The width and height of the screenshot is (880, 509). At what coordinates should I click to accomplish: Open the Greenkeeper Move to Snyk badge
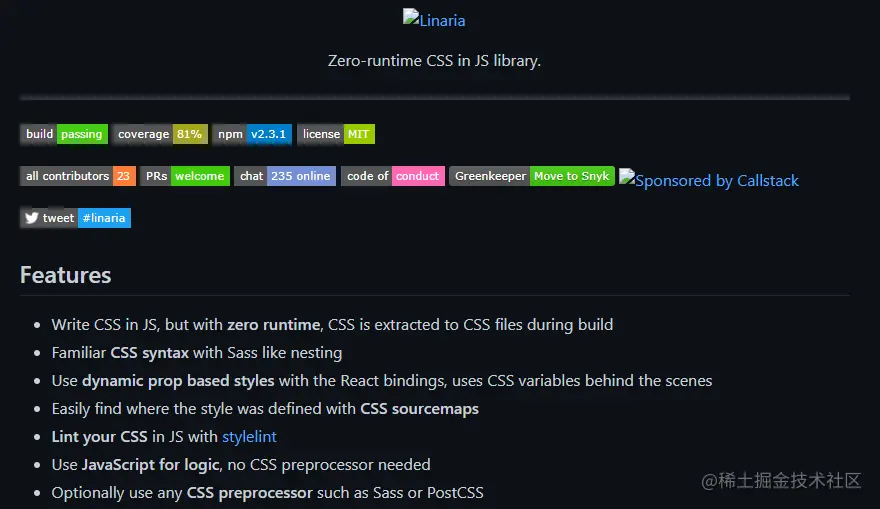(x=532, y=176)
